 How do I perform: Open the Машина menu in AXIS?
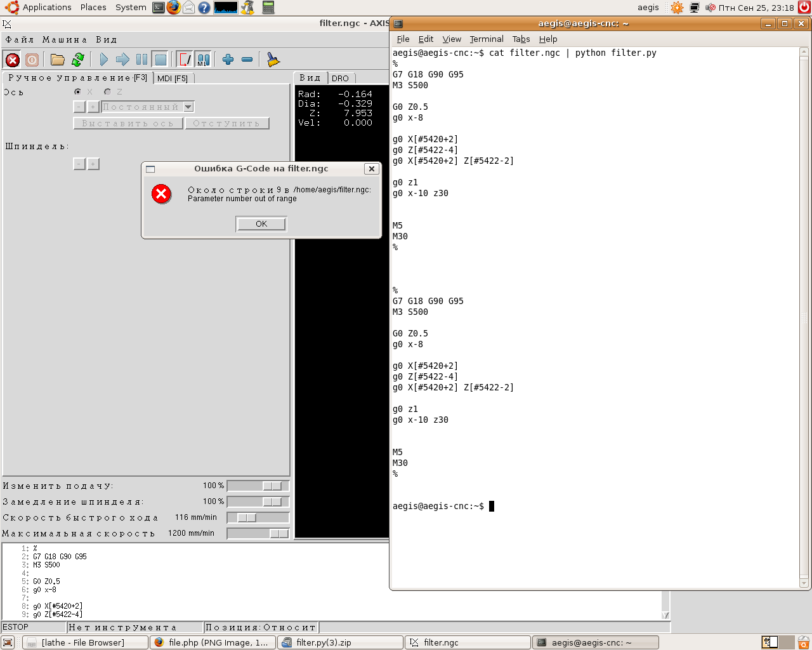tap(65, 39)
